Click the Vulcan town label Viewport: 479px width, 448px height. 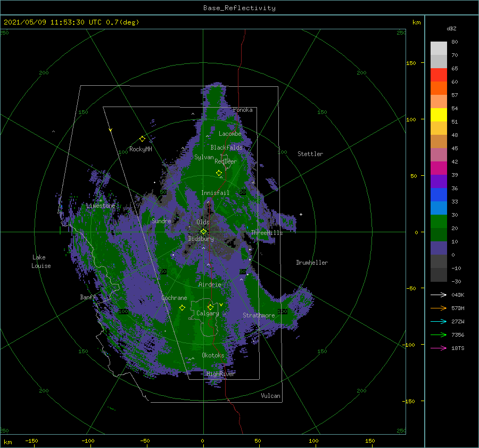pos(270,396)
